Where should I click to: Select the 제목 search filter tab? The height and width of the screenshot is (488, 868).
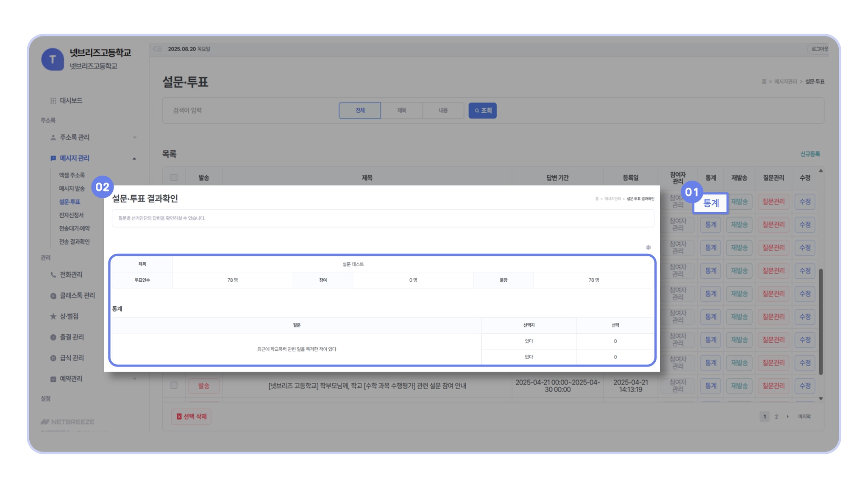(x=401, y=111)
